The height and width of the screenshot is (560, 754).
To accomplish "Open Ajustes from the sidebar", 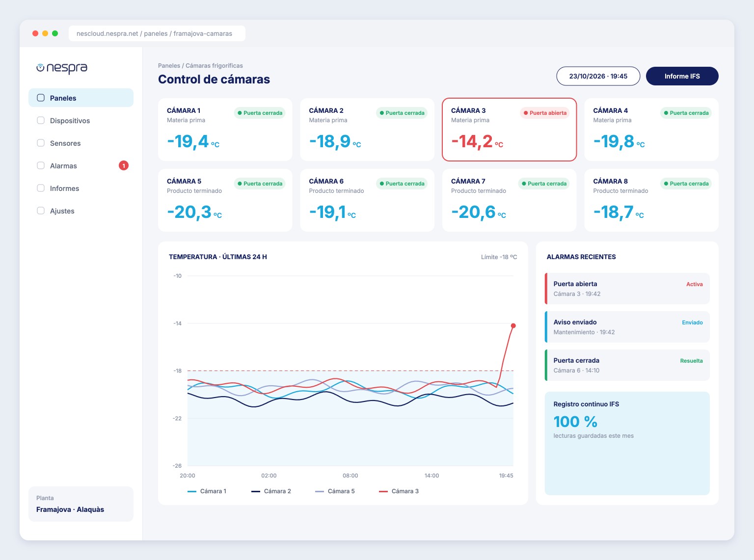I will 81,211.
